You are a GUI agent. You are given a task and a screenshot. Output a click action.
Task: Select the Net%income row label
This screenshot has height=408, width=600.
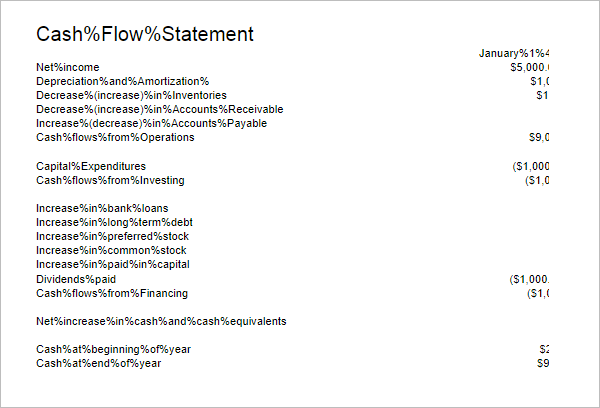coord(68,67)
